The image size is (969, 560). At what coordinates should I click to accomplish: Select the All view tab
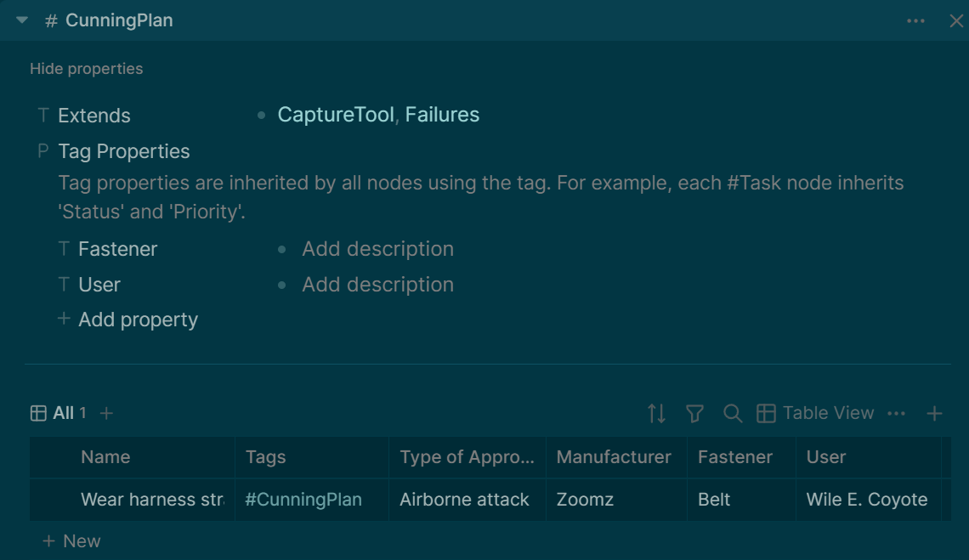[56, 413]
